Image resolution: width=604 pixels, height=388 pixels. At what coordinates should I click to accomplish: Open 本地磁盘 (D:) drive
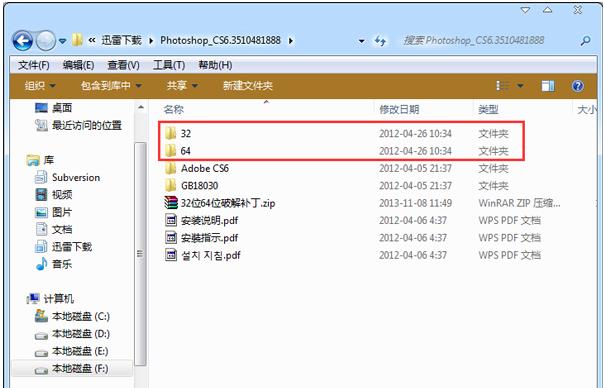pyautogui.click(x=81, y=334)
